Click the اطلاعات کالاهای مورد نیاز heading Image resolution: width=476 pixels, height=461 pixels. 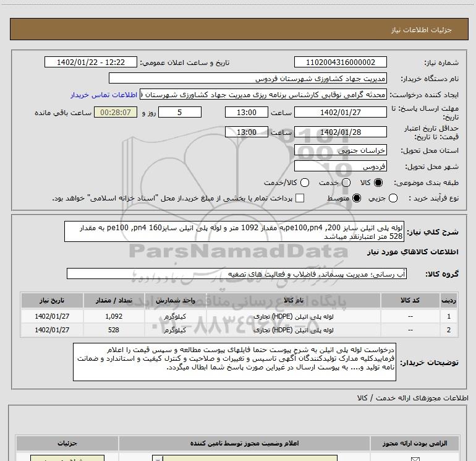point(412,252)
